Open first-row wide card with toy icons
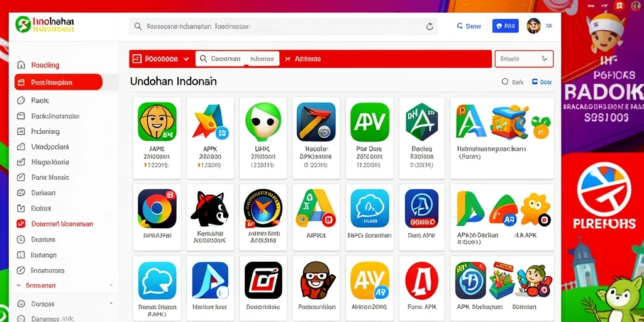 pyautogui.click(x=502, y=138)
